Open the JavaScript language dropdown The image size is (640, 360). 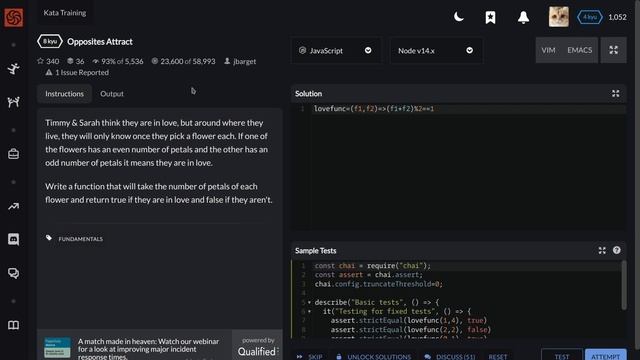point(336,51)
